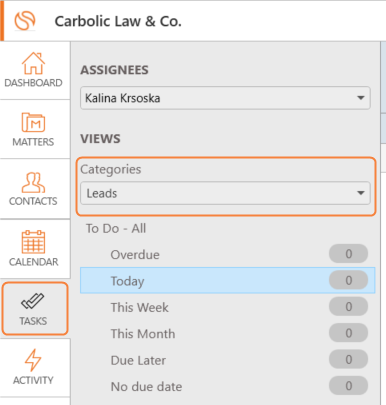Click the Carbolic Law & Co. title
The height and width of the screenshot is (405, 386).
118,21
